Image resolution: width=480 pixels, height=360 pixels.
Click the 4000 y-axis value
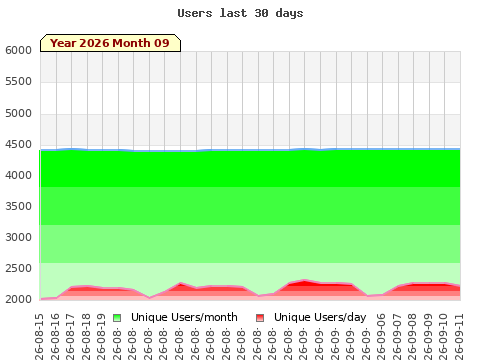(18, 175)
